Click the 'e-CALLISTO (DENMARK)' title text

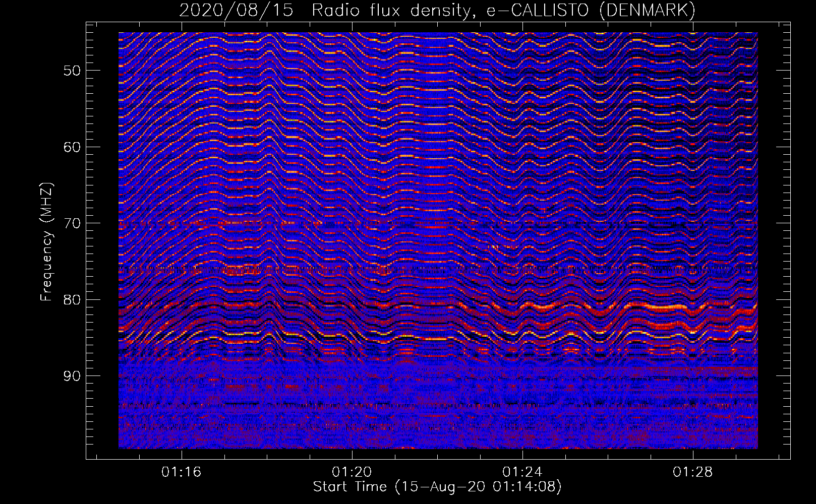(x=591, y=10)
